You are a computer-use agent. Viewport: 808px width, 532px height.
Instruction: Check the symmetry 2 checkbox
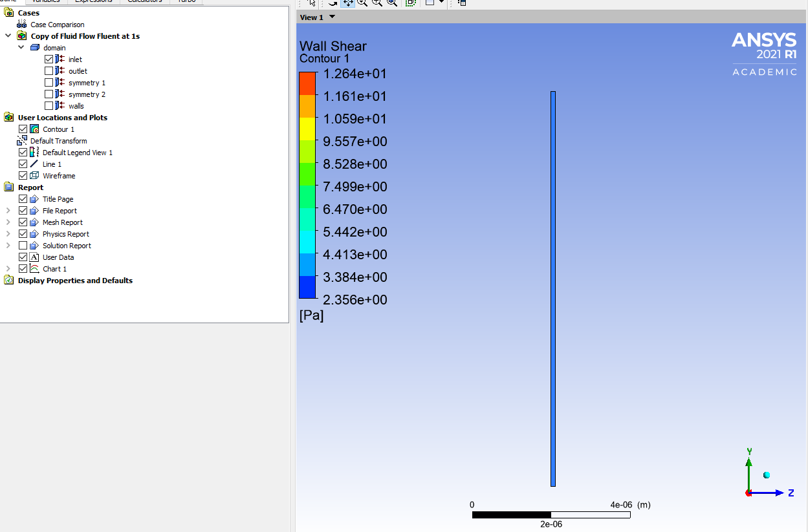[49, 94]
